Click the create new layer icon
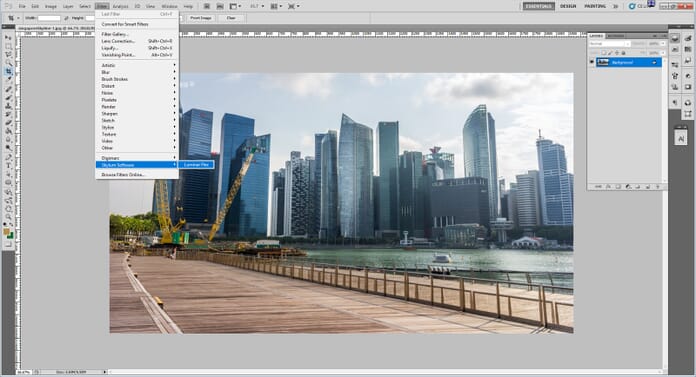This screenshot has height=377, width=696. point(648,187)
